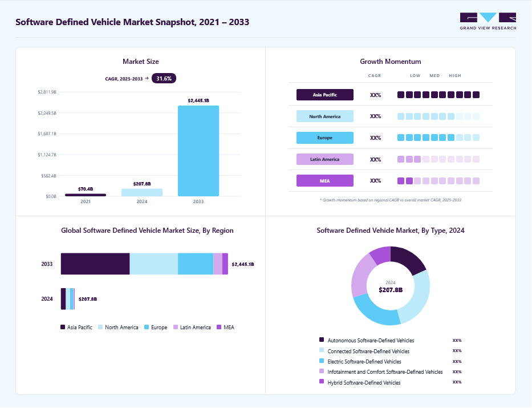The height and width of the screenshot is (408, 532).
Task: Click the Asia Pacific legend swatch
Action: tap(63, 327)
